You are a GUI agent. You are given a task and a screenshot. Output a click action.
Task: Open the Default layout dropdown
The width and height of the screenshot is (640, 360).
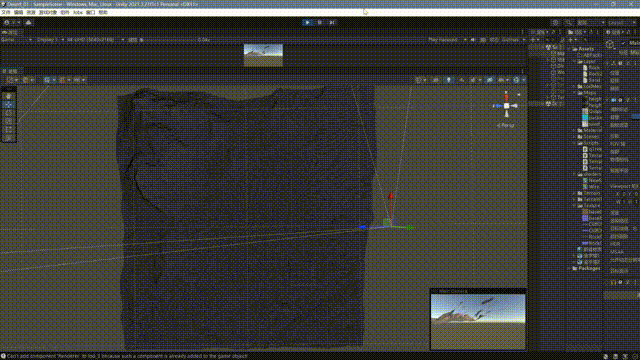click(622, 22)
